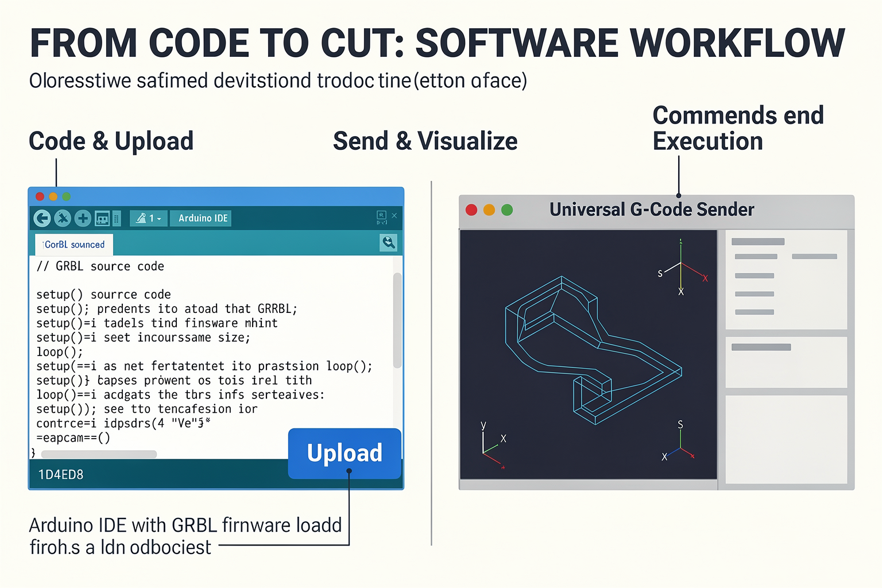Image resolution: width=882 pixels, height=588 pixels.
Task: Click the vertical scrollbar in the code editor
Action: click(x=397, y=320)
